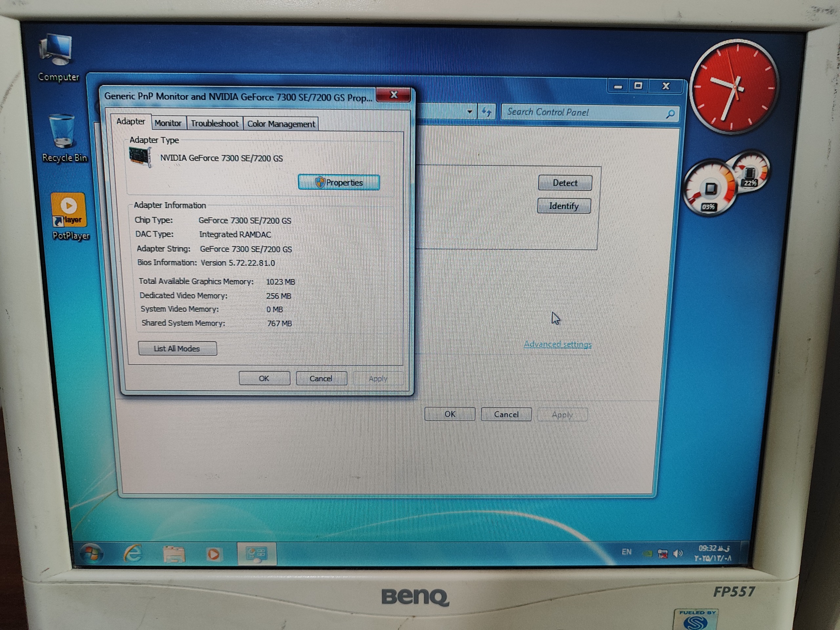Click the graphics adapter card icon

(x=140, y=157)
